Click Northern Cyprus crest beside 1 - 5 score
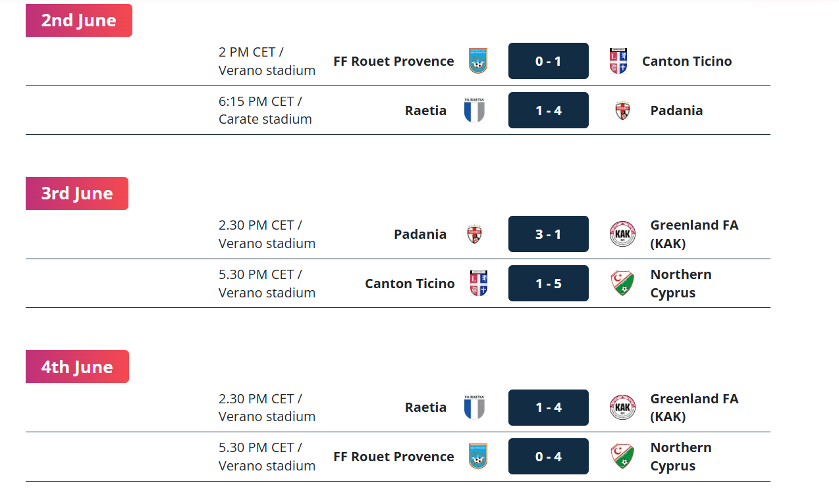Viewport: 839px width, 504px height. click(x=622, y=283)
